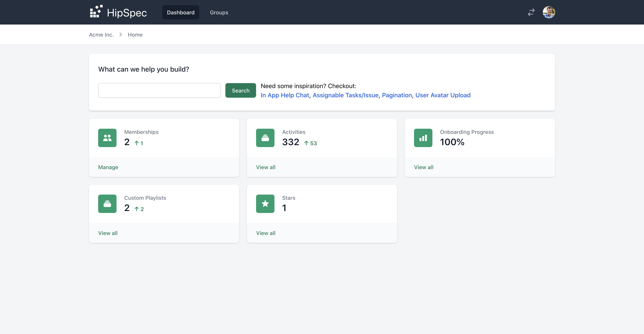Go to the Groups nav tab
Image resolution: width=644 pixels, height=334 pixels.
(219, 12)
